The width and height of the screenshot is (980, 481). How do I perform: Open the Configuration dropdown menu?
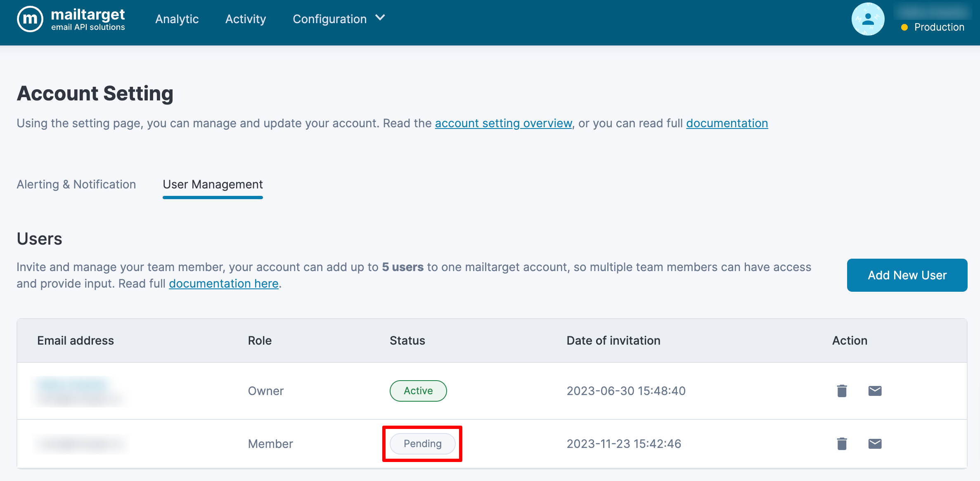coord(329,19)
